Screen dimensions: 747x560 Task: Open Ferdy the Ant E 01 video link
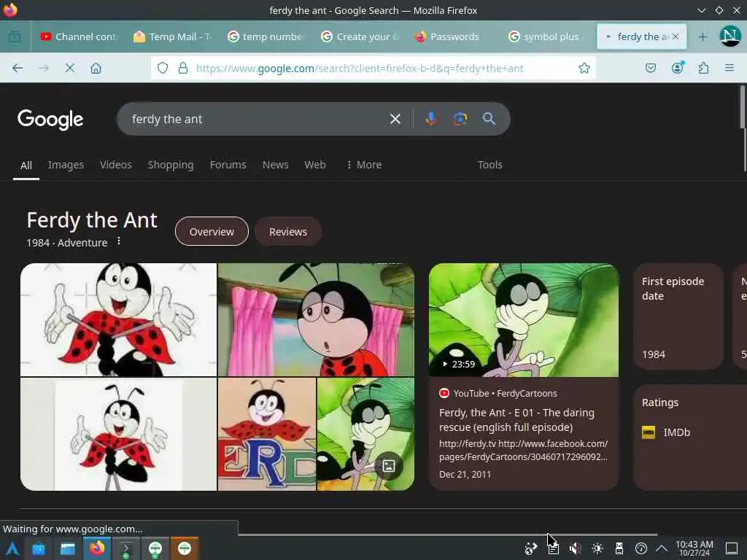[516, 419]
